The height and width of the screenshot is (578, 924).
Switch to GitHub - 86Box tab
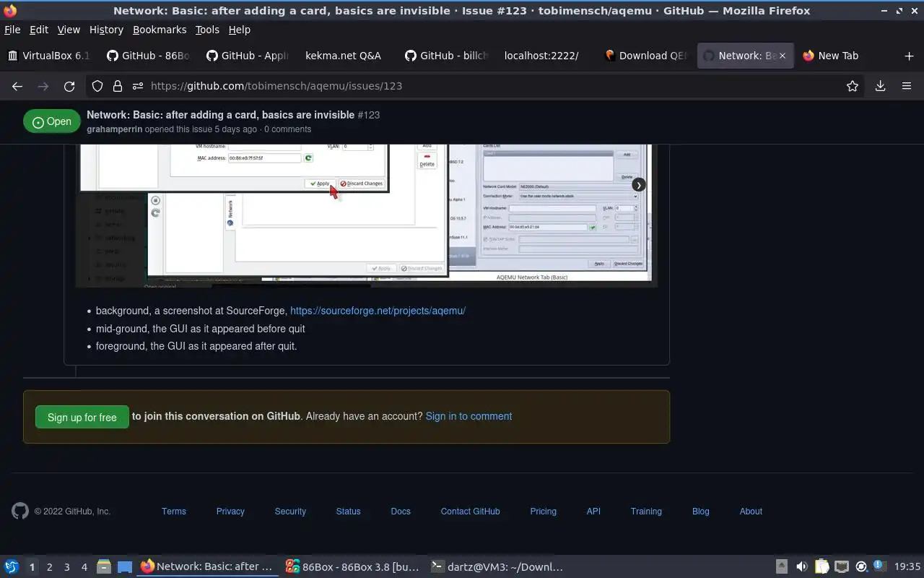tap(148, 56)
